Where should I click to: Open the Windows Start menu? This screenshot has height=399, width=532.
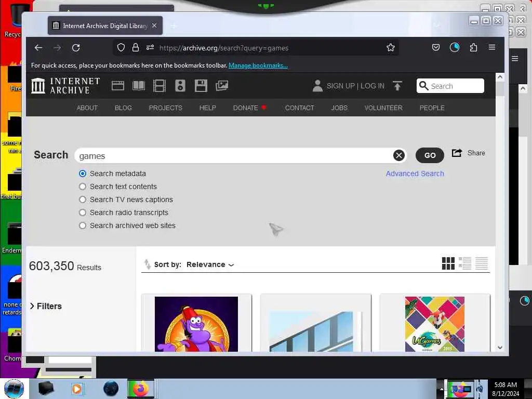[x=14, y=389]
